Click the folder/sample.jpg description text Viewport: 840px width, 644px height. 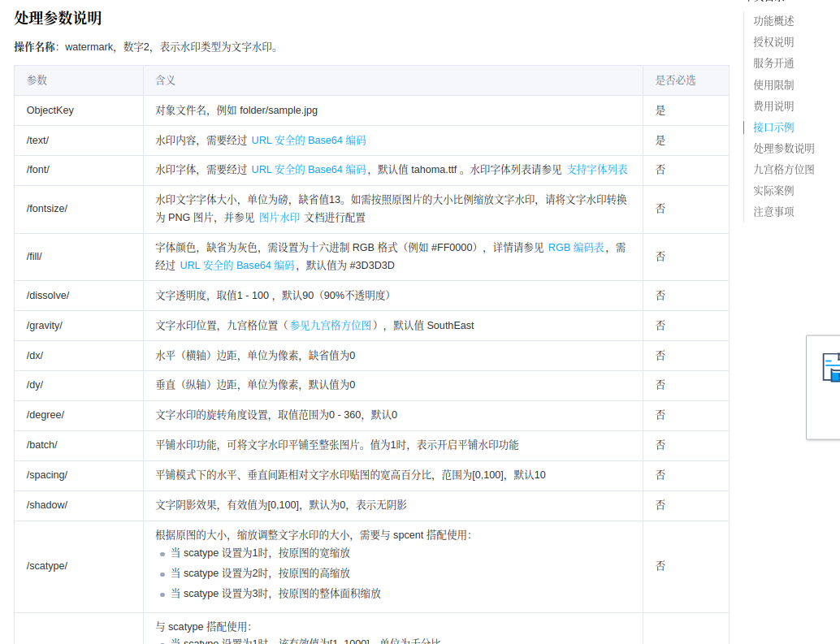pyautogui.click(x=236, y=110)
